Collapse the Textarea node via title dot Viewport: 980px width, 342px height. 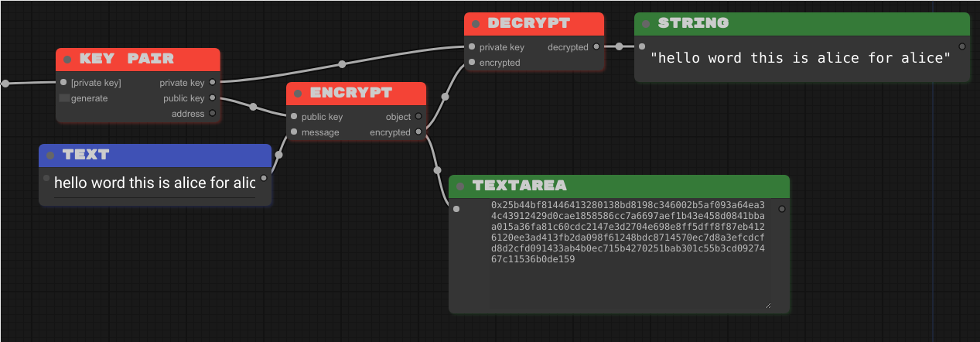(460, 186)
